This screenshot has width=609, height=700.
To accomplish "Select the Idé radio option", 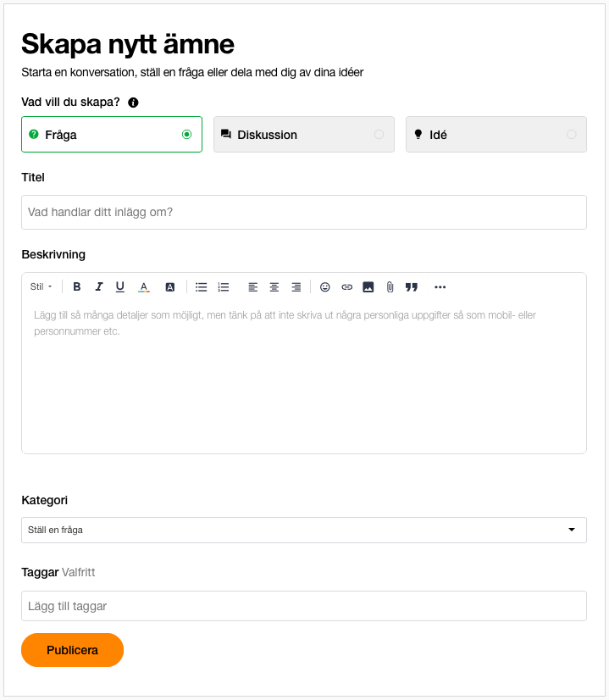I will click(496, 135).
